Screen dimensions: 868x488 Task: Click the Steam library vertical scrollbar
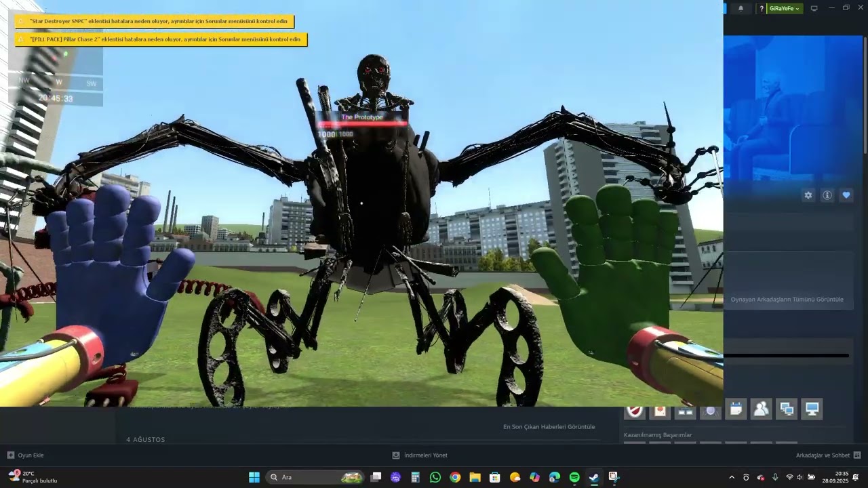[x=865, y=95]
